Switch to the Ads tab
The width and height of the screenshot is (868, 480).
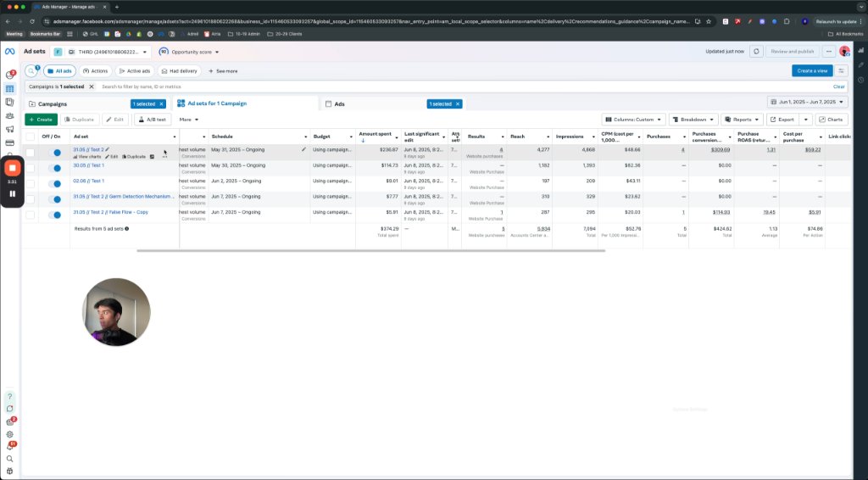click(x=339, y=104)
